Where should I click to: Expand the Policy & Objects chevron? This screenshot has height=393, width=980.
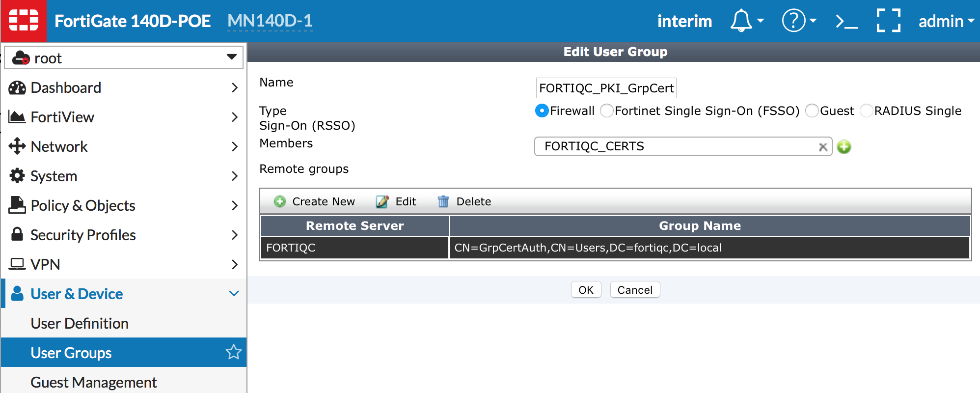[235, 205]
